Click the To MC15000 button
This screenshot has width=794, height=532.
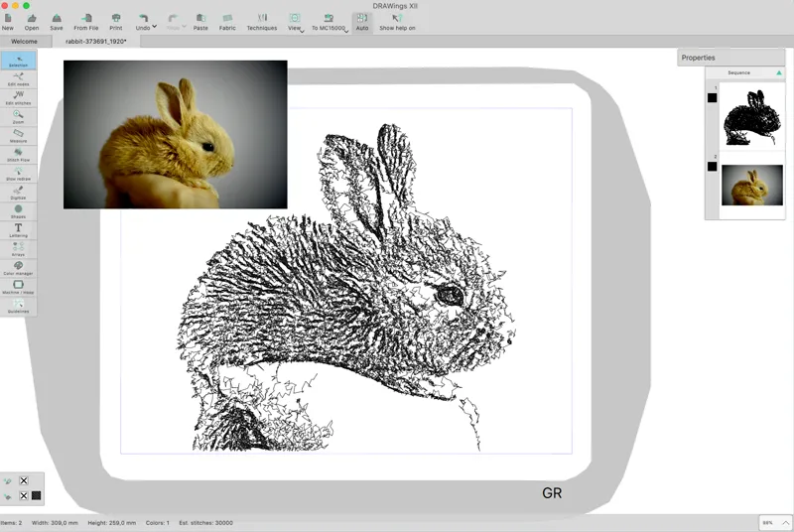tap(328, 21)
